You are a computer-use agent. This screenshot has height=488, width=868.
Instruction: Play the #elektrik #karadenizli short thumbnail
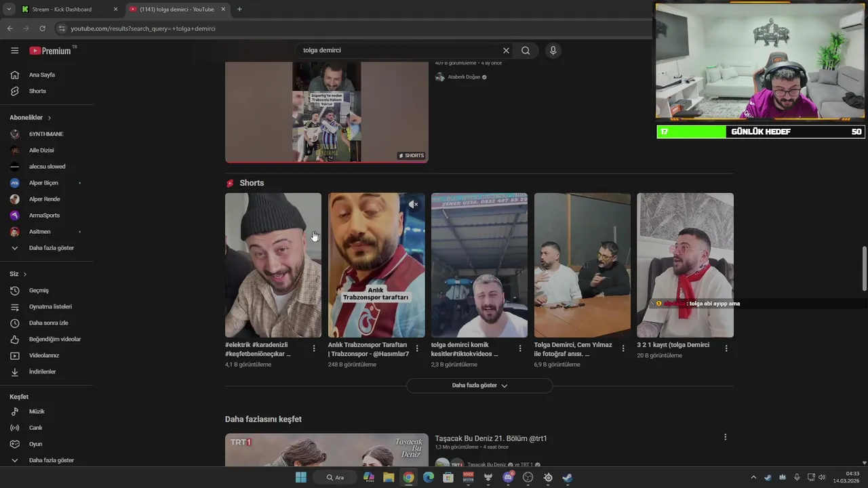point(273,265)
